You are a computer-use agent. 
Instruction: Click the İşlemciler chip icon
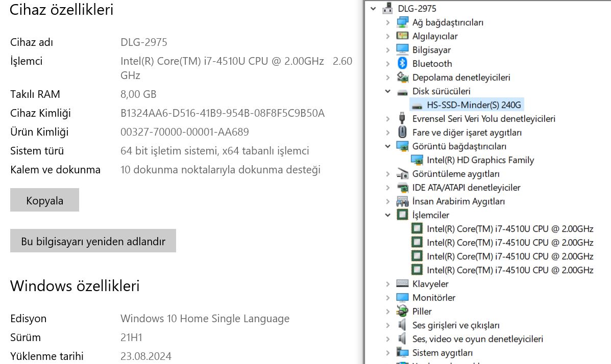[402, 215]
